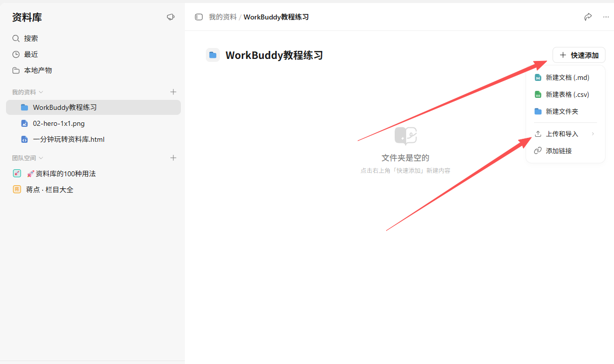Click the clock icon beside 最近

click(x=16, y=54)
